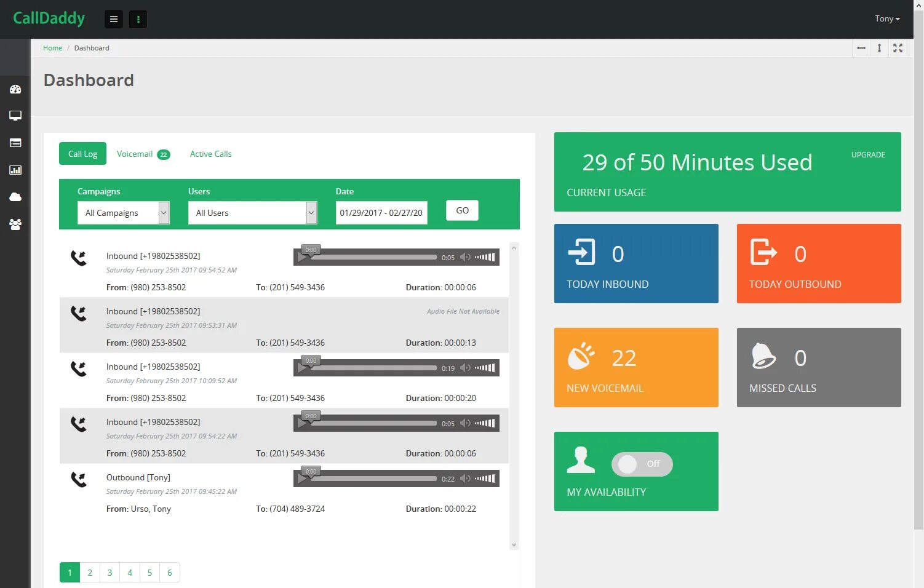
Task: Click the date range input field
Action: coord(381,213)
